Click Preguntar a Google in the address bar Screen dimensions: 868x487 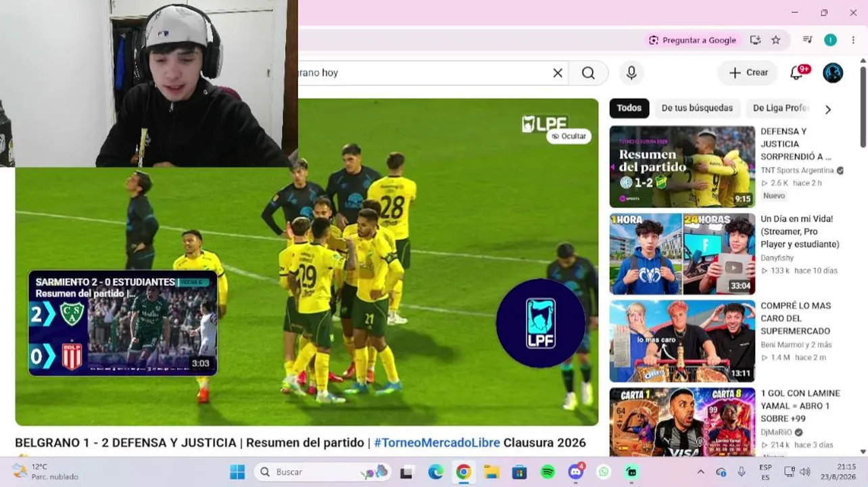692,40
